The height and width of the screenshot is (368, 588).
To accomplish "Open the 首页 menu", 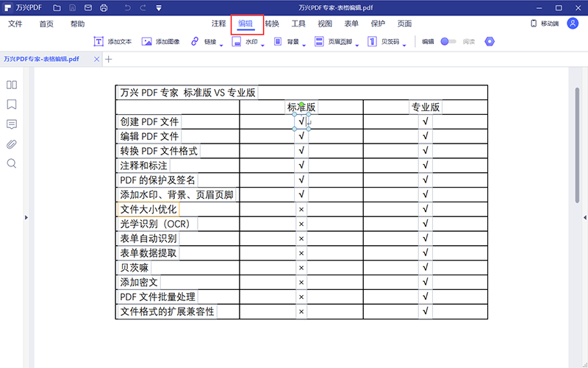I will [46, 24].
